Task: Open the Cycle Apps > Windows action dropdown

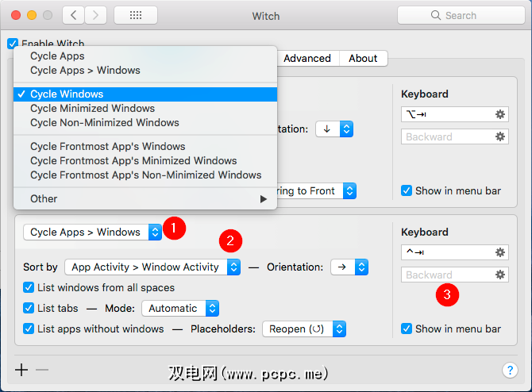Action: click(92, 233)
